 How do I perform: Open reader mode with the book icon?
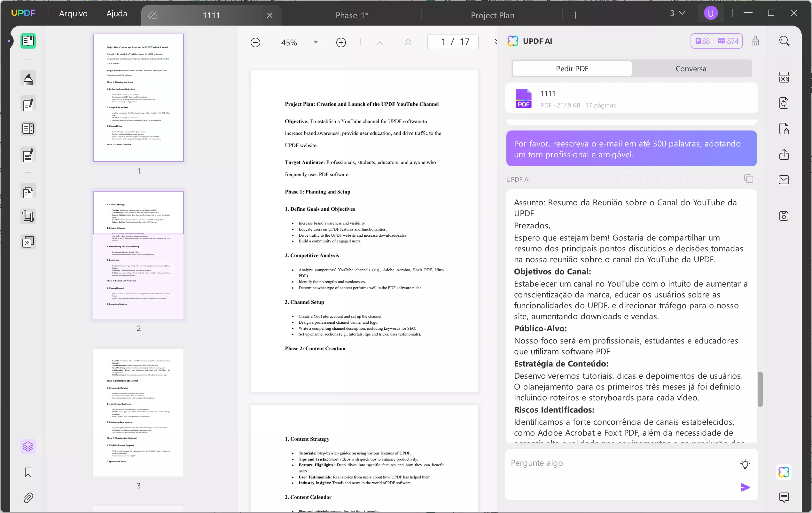(27, 41)
